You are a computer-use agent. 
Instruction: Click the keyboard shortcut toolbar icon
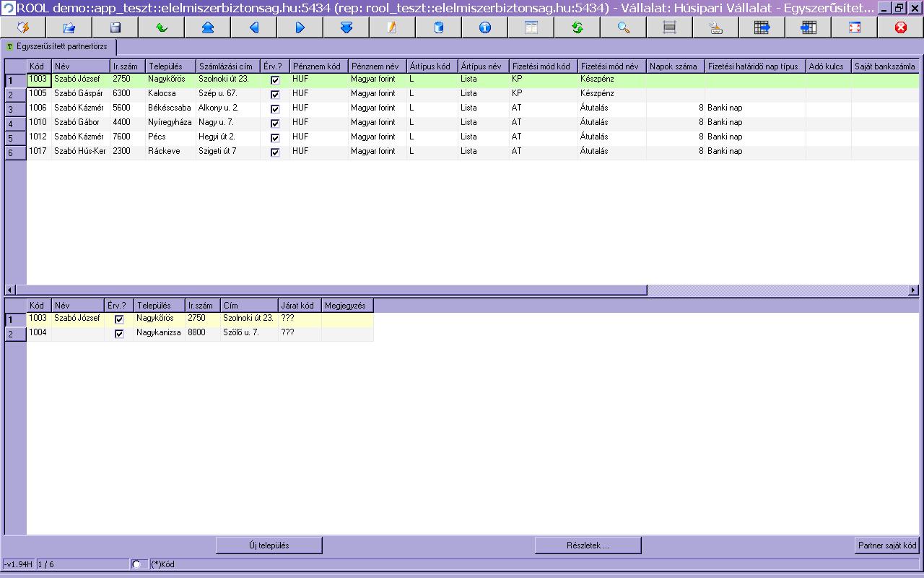click(x=716, y=27)
